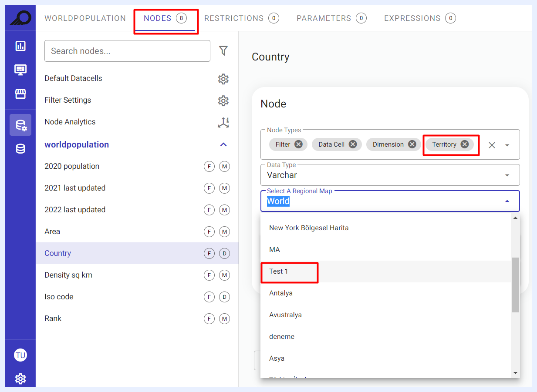
Task: Select the database settings icon in sidebar
Action: (x=20, y=125)
